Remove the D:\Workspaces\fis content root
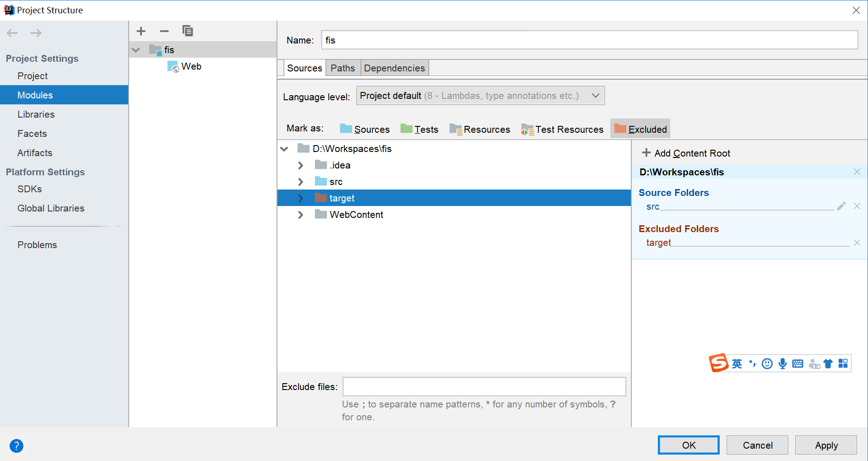 [857, 172]
